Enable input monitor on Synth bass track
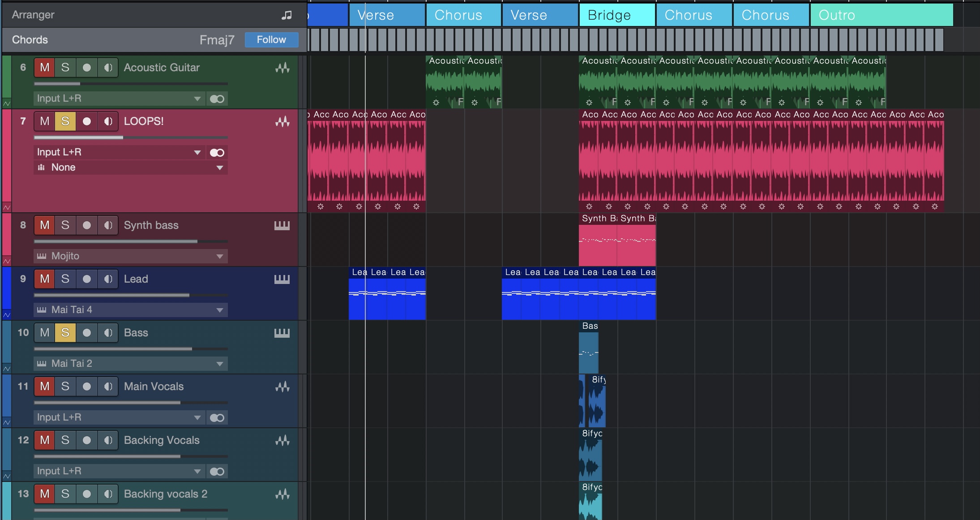Screen dimensions: 980x520 tap(108, 225)
